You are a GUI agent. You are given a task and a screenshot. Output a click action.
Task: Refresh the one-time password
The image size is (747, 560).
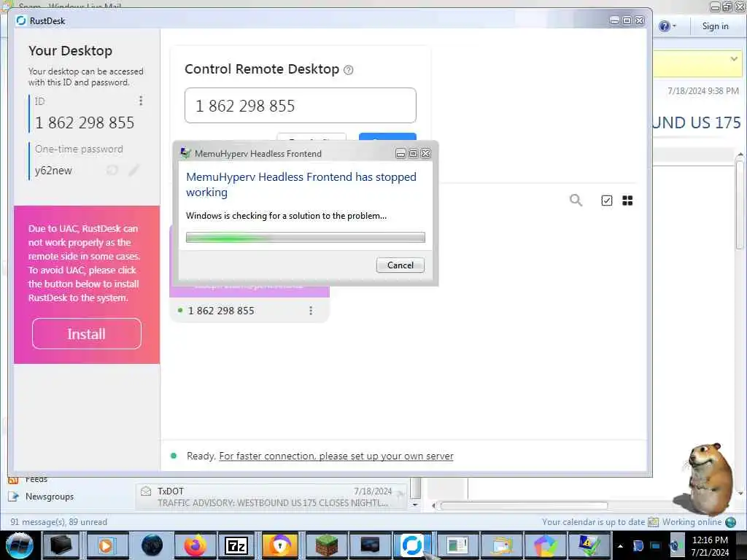click(x=112, y=170)
